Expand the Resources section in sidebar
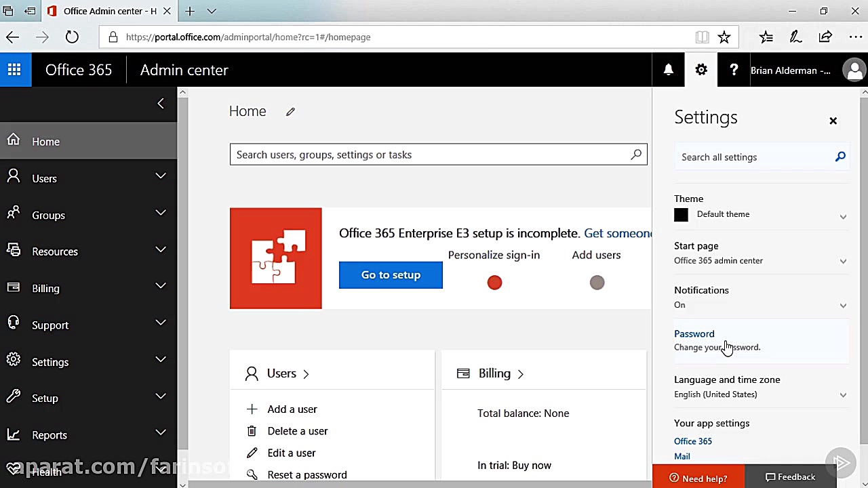This screenshot has width=868, height=488. point(161,249)
